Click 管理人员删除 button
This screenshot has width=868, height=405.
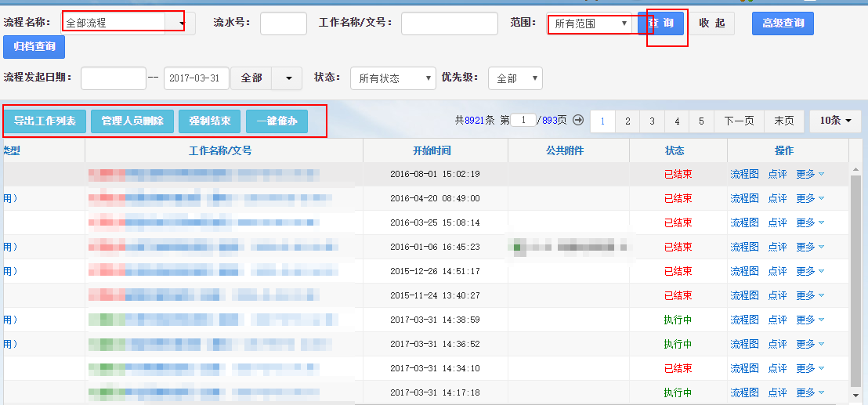click(x=132, y=121)
